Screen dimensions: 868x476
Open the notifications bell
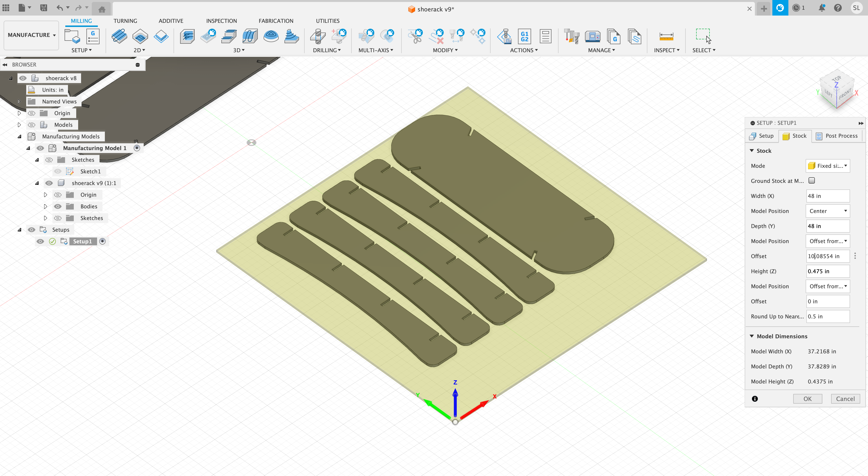822,8
